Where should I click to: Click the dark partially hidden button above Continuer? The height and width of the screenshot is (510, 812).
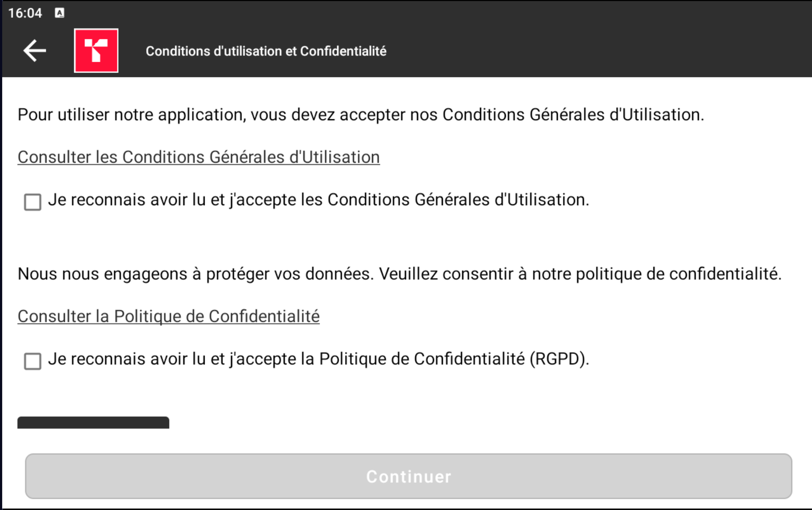pos(93,423)
